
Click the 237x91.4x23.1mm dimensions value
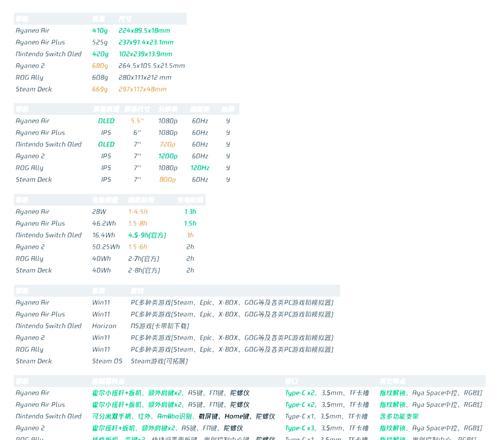tap(146, 42)
